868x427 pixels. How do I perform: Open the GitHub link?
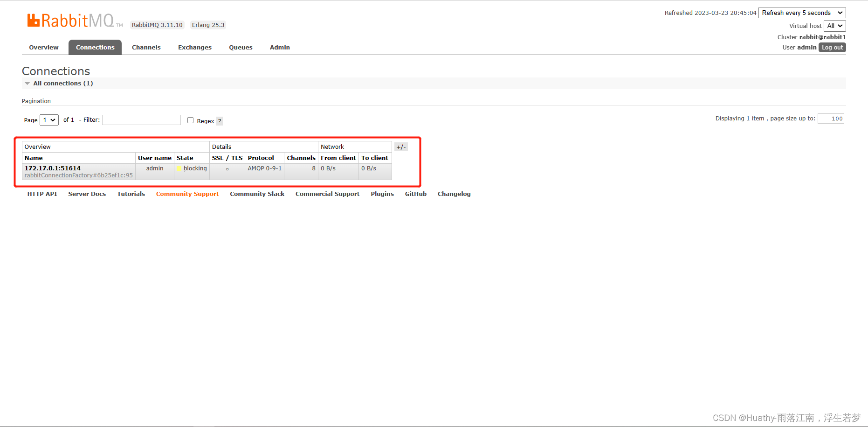pos(415,194)
